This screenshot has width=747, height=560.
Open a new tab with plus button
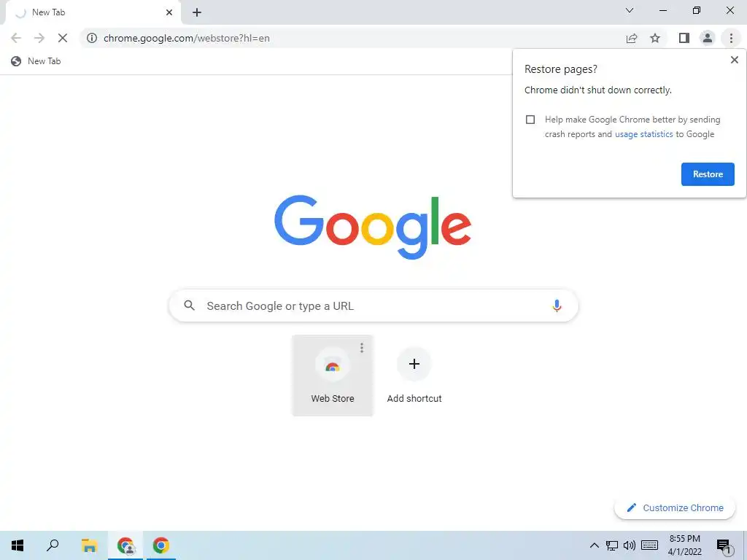click(x=197, y=12)
